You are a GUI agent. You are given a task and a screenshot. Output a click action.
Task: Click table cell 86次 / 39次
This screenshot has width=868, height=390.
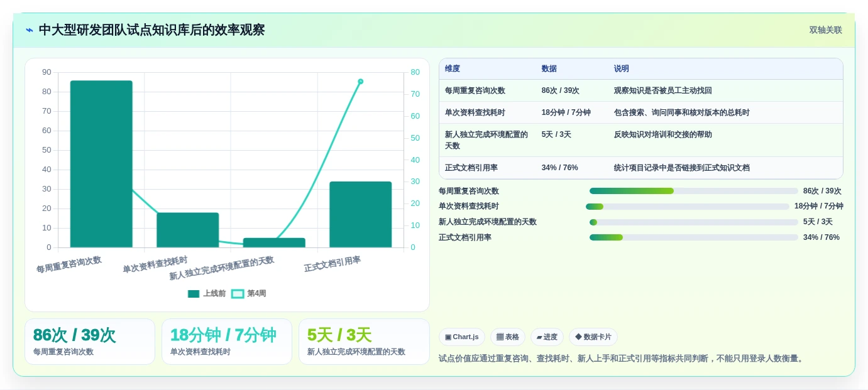coord(561,90)
